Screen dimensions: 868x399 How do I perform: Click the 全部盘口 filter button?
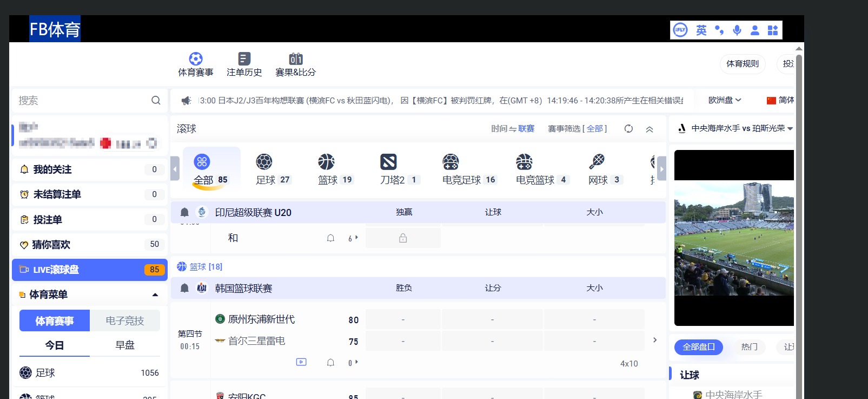pos(699,347)
